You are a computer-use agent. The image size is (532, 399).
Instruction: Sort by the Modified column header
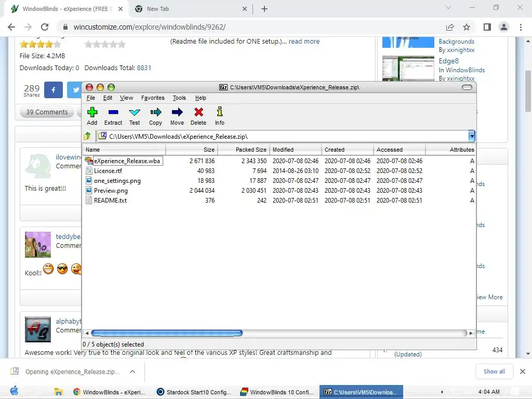click(x=296, y=150)
